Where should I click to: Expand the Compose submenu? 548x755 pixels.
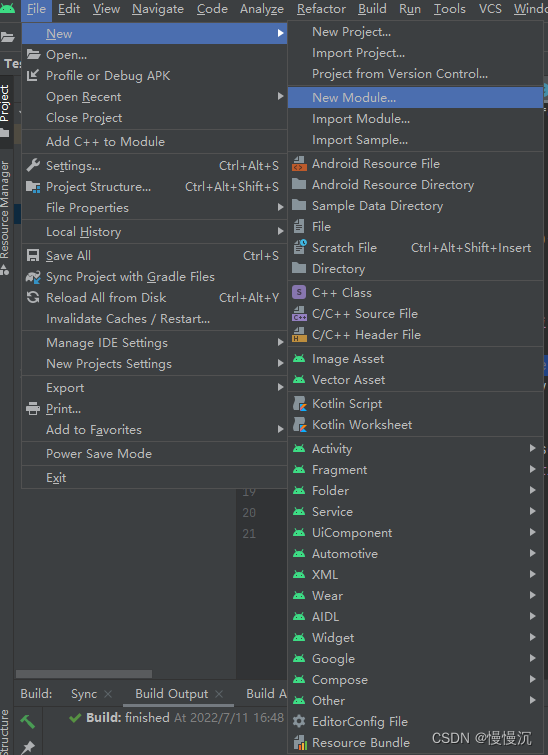tap(532, 679)
